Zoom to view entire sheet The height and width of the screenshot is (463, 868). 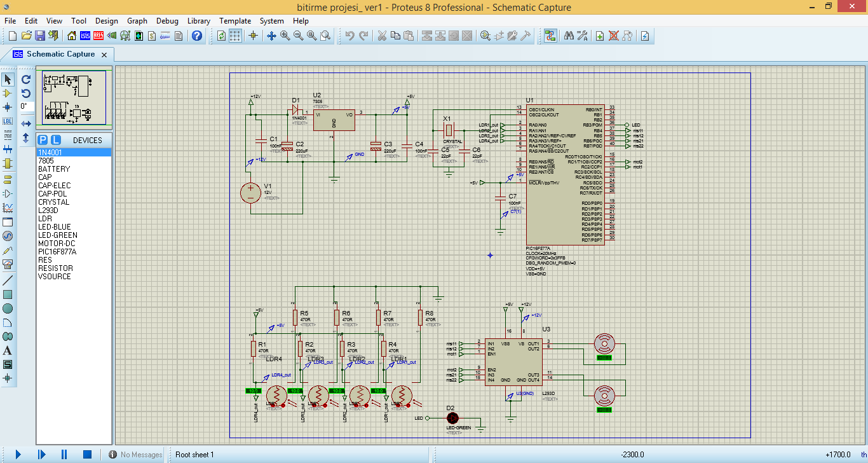pos(312,36)
